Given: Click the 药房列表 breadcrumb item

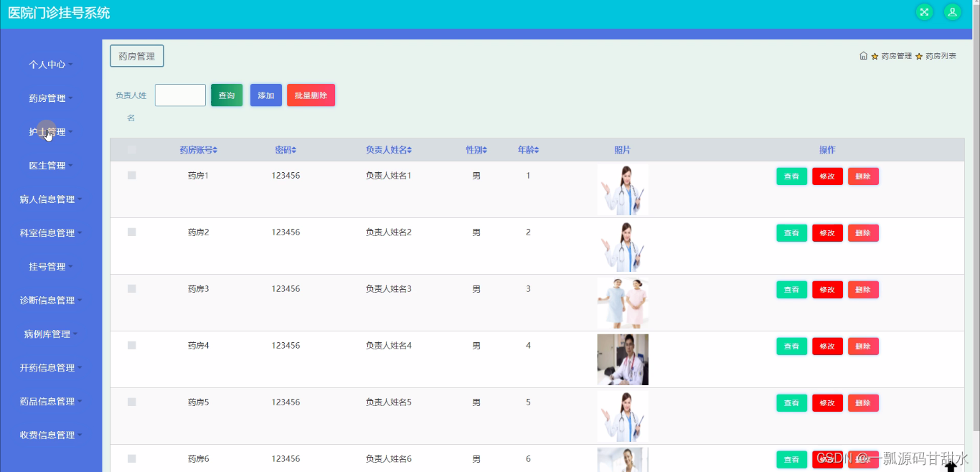Looking at the screenshot, I should click(x=941, y=56).
